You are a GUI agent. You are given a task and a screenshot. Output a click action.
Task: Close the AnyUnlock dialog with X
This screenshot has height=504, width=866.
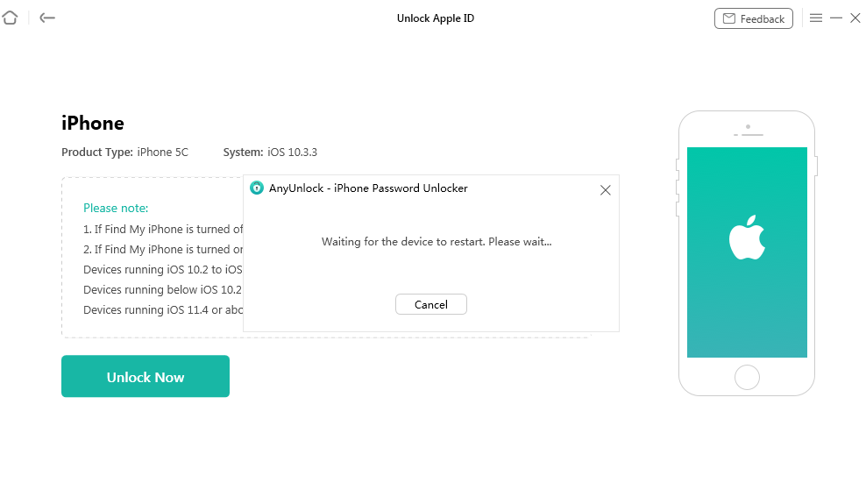coord(605,189)
